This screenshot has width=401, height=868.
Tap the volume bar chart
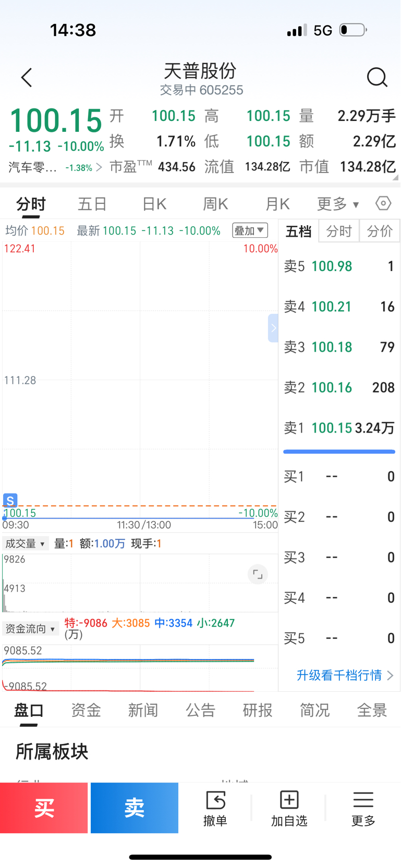click(140, 583)
